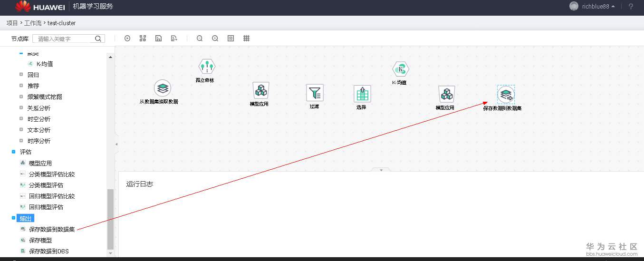Save the workflow with the floppy icon
This screenshot has height=261, width=644.
tap(158, 39)
